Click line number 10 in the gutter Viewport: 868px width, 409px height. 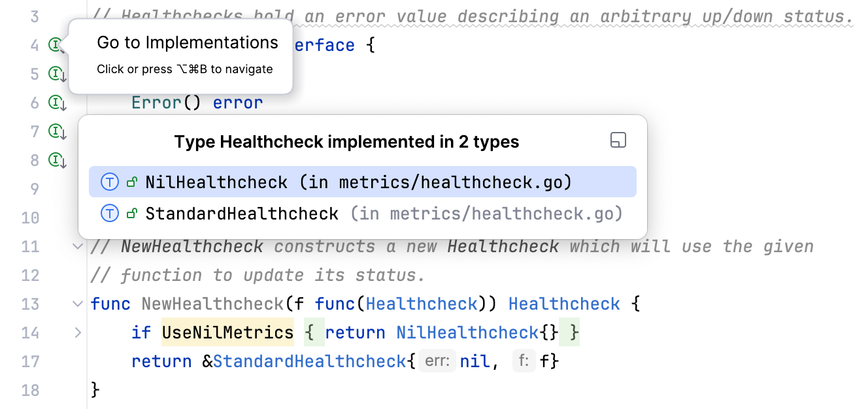point(30,218)
